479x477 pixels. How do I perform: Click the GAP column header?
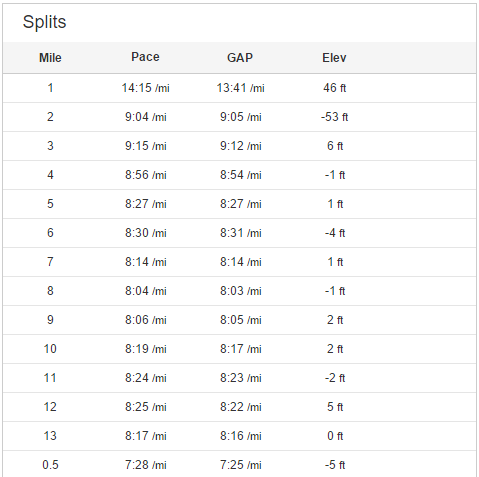(240, 58)
